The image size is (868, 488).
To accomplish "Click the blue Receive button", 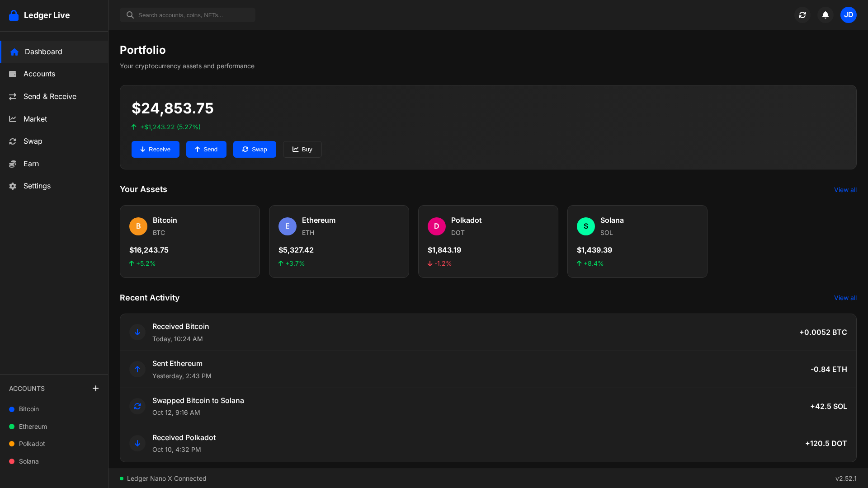I will pos(156,150).
